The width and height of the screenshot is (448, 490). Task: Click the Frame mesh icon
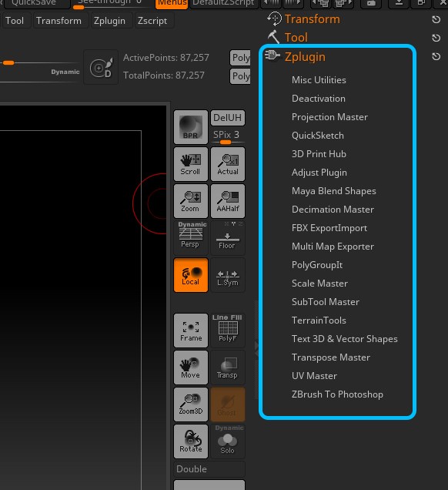coord(190,331)
